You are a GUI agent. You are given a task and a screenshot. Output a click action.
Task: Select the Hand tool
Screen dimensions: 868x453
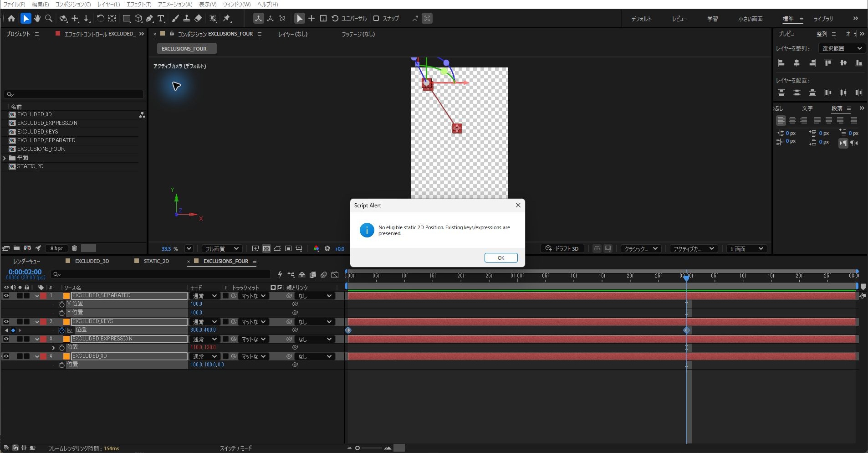click(x=37, y=18)
